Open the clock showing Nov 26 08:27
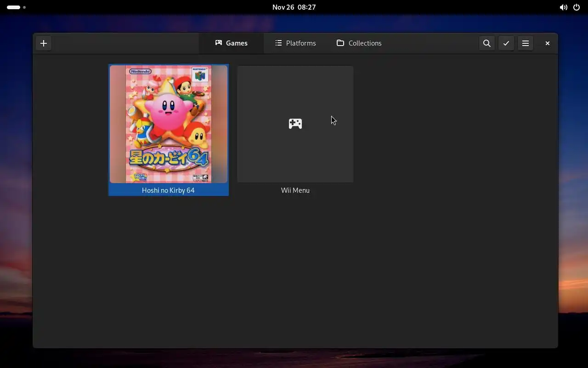The image size is (588, 368). pyautogui.click(x=294, y=7)
